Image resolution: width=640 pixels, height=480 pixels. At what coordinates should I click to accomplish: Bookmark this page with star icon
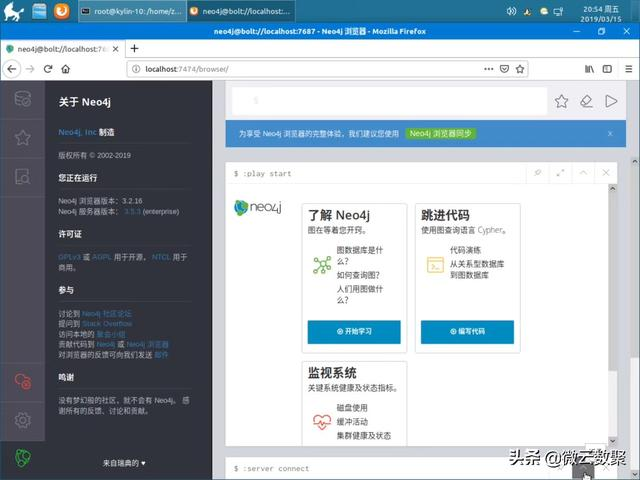[520, 69]
